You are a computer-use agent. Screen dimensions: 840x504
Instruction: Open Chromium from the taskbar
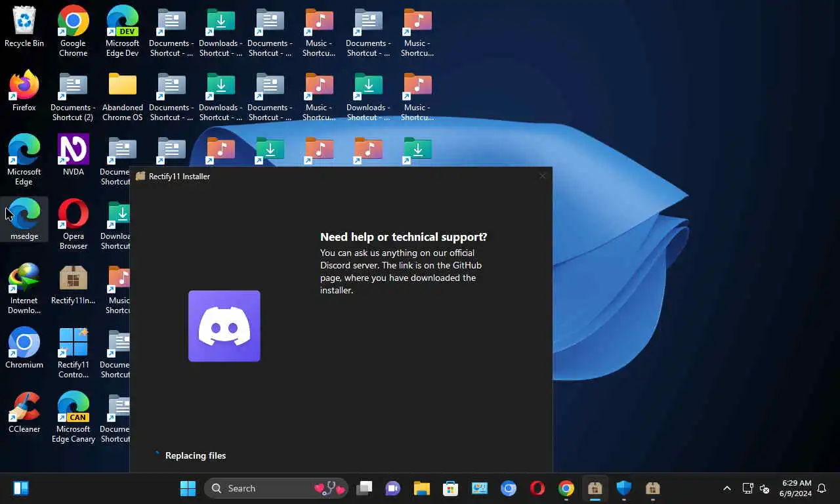[x=509, y=488]
